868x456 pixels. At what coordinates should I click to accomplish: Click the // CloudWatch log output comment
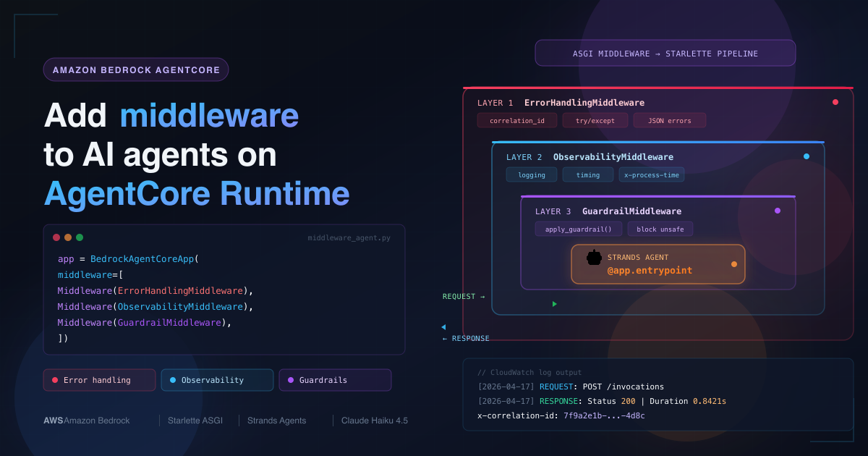(x=529, y=373)
